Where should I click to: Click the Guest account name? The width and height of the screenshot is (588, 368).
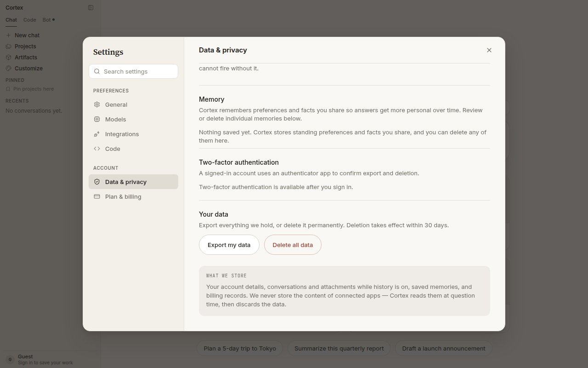pos(25,356)
